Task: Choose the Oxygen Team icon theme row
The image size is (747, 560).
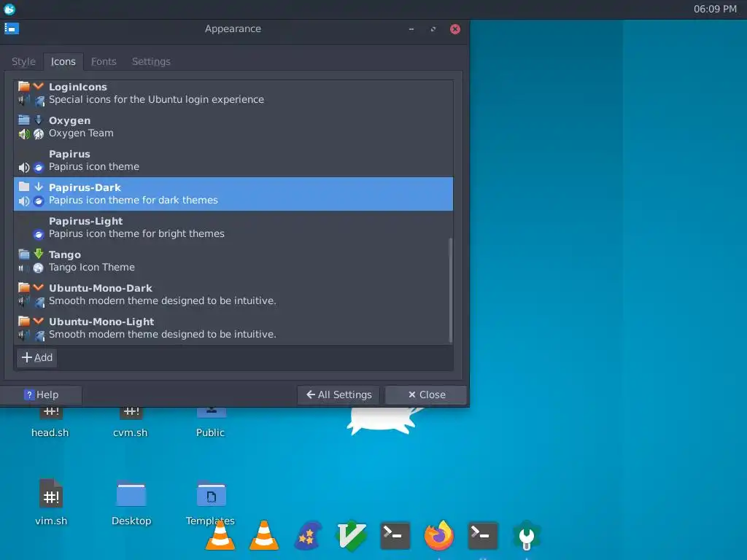Action: click(x=233, y=127)
